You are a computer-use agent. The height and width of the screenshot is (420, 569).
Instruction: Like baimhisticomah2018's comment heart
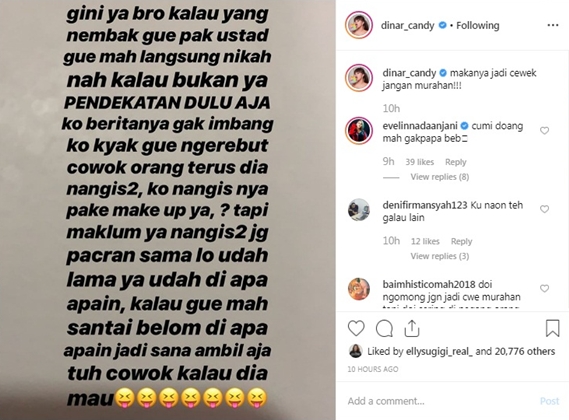coord(544,288)
